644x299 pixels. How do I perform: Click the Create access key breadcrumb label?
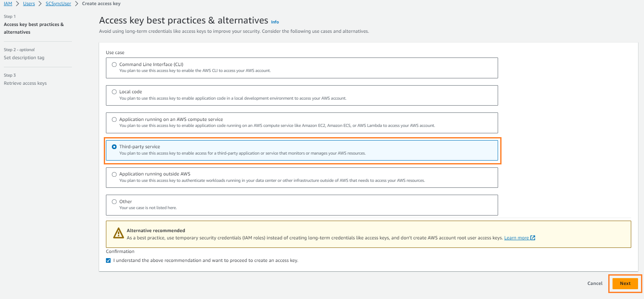(101, 3)
